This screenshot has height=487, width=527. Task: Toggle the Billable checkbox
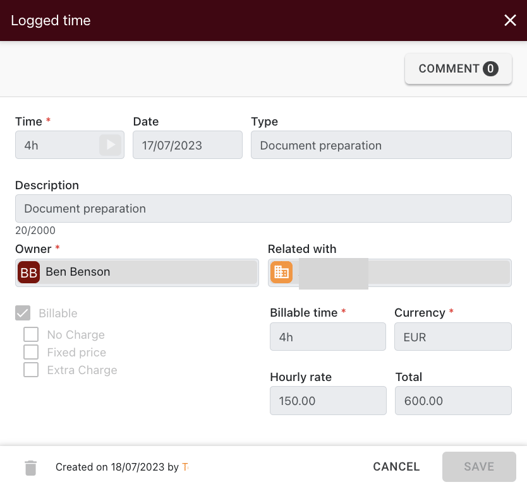23,313
